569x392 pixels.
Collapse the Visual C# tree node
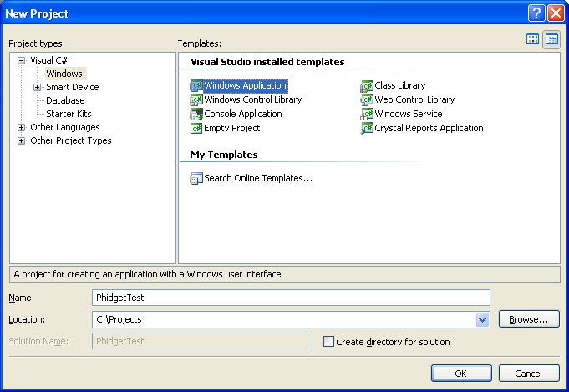22,61
